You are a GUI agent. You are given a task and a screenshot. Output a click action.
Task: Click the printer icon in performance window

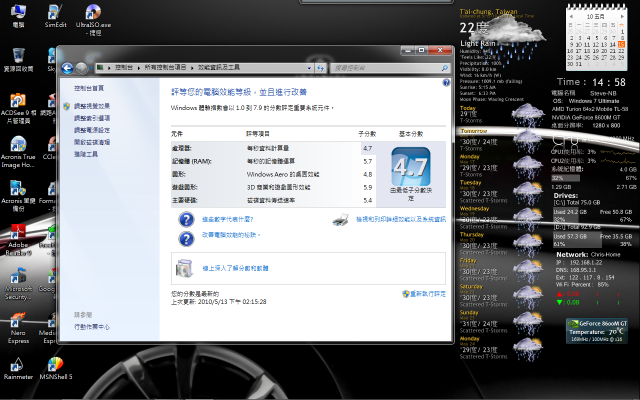(341, 220)
